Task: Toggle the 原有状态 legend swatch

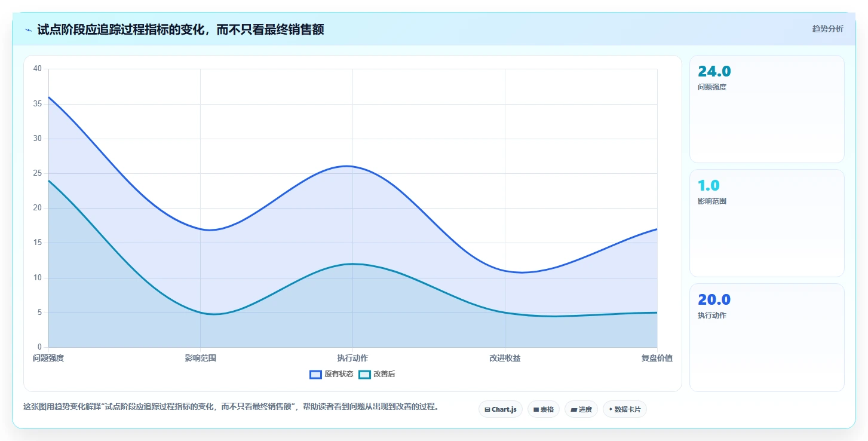Action: coord(315,375)
